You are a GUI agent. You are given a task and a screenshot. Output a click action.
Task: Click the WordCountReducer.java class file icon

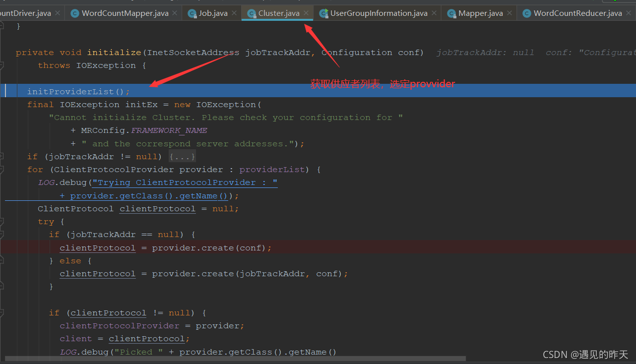(x=526, y=13)
